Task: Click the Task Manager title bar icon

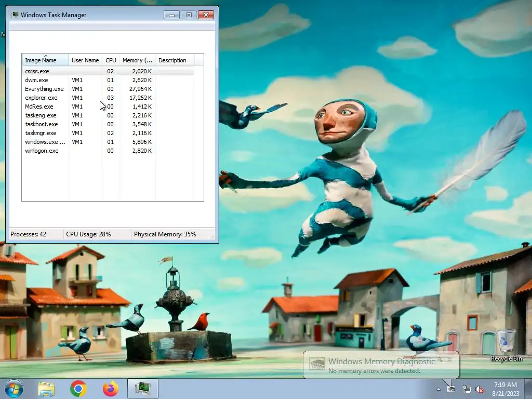Action: pos(14,15)
